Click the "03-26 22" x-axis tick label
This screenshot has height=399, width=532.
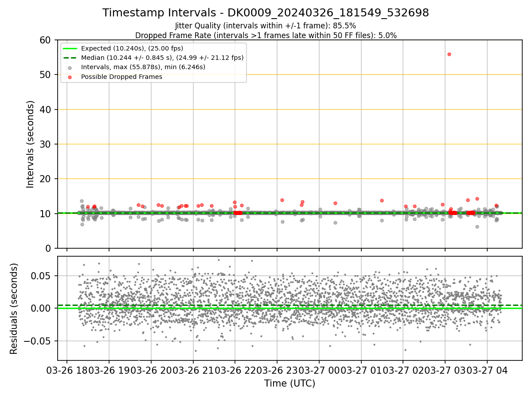[x=235, y=370]
